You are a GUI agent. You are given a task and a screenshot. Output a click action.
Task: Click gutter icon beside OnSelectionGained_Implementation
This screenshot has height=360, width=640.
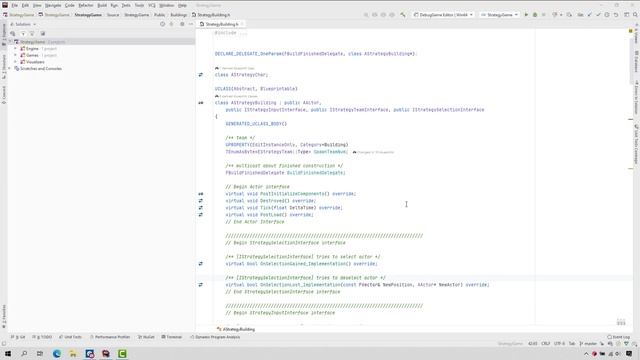pyautogui.click(x=200, y=264)
